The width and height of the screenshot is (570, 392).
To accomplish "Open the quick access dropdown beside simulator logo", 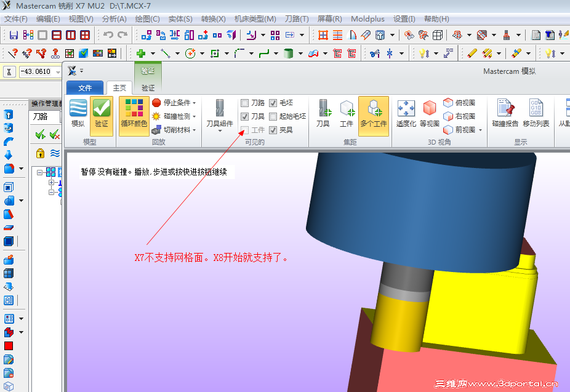I will point(81,71).
